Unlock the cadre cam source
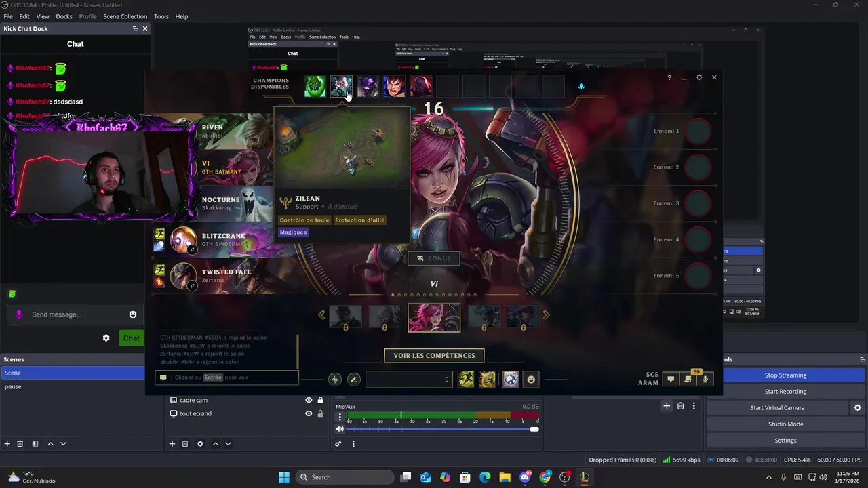The image size is (868, 488). [x=320, y=400]
